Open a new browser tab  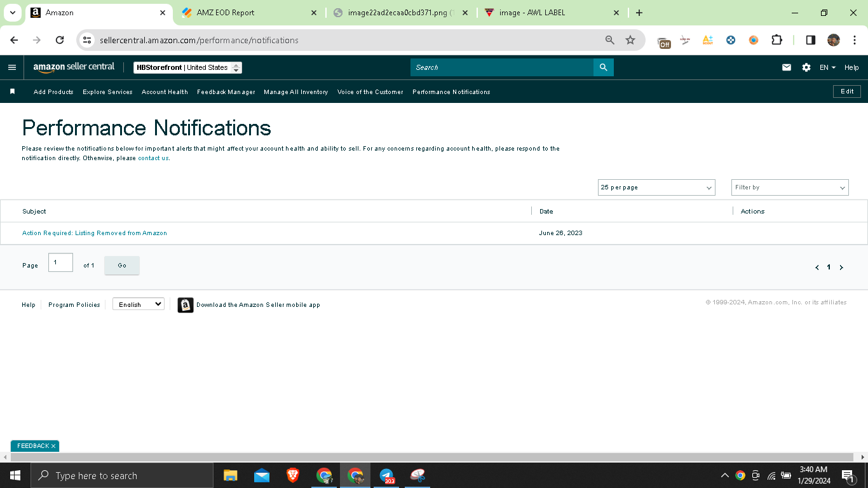639,13
